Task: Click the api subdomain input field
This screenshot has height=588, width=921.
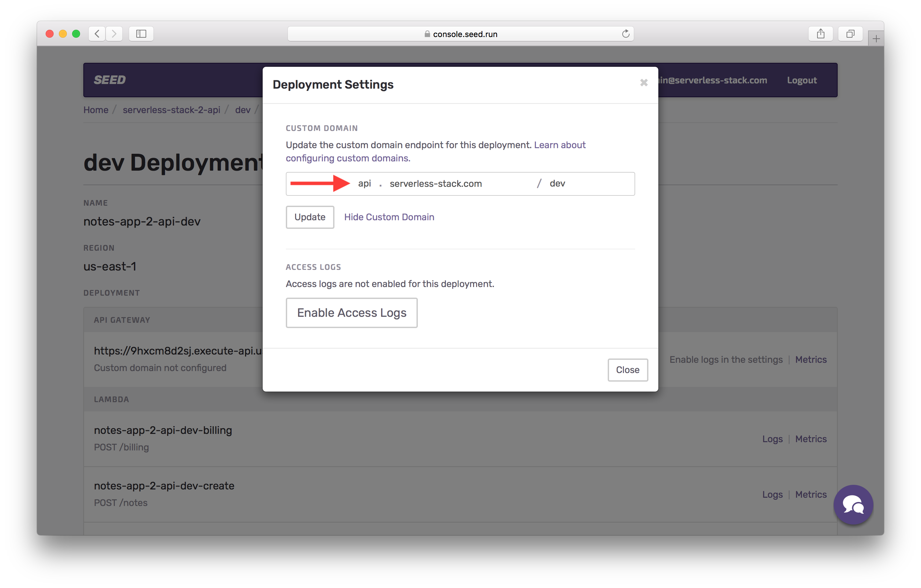Action: [x=365, y=184]
